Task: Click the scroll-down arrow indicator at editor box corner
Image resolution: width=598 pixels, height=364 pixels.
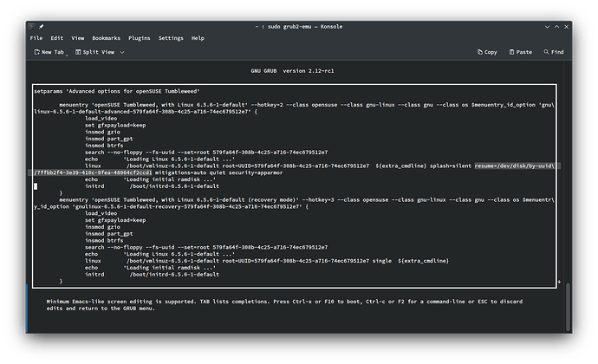Action: (x=559, y=282)
